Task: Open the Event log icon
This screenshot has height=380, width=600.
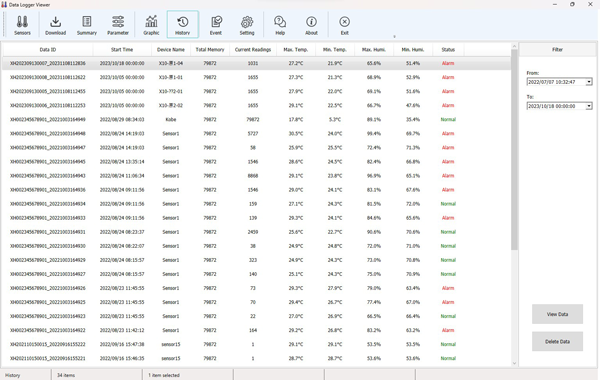Action: (216, 25)
